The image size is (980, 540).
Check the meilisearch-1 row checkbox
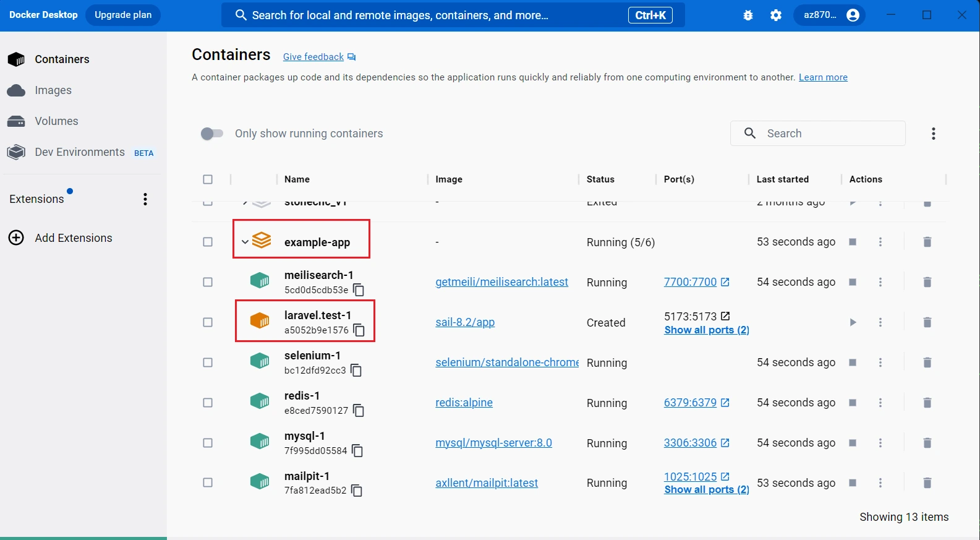(208, 282)
